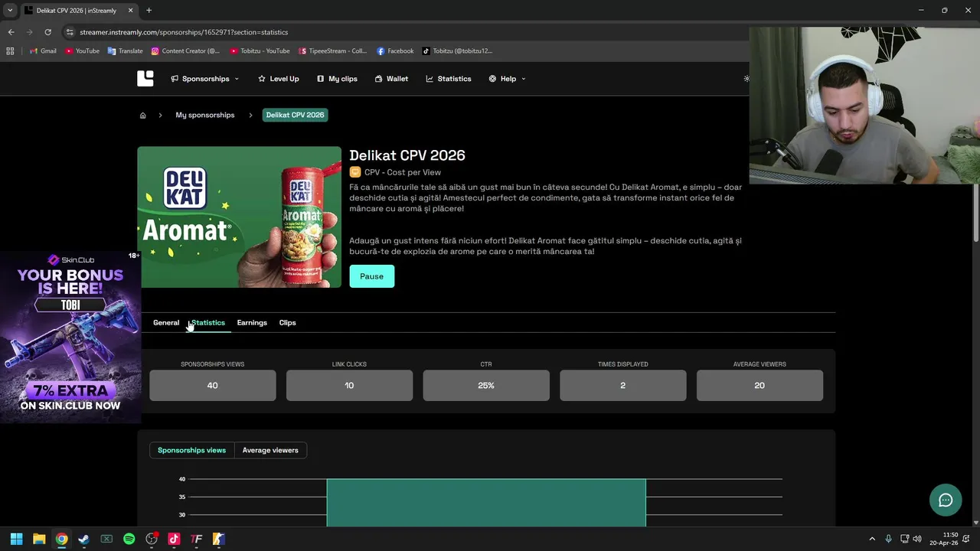Expand the Help dropdown menu
Viewport: 980px width, 551px height.
point(507,79)
